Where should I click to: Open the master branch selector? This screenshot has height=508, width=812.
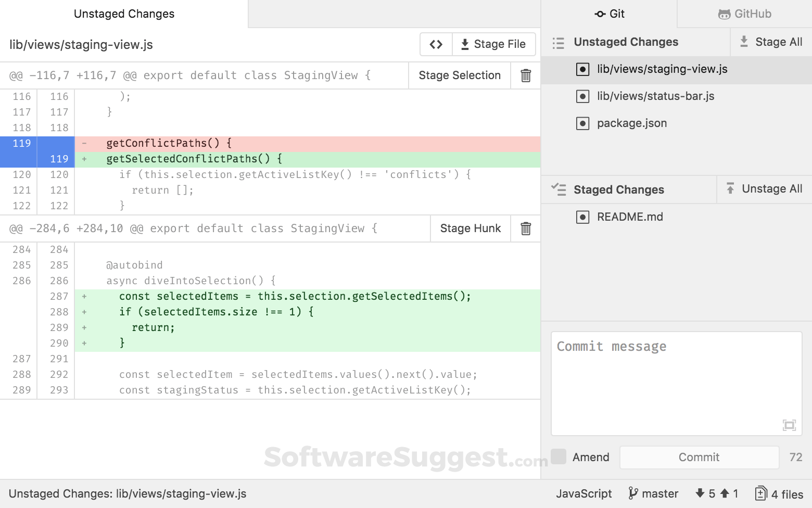[x=653, y=493]
